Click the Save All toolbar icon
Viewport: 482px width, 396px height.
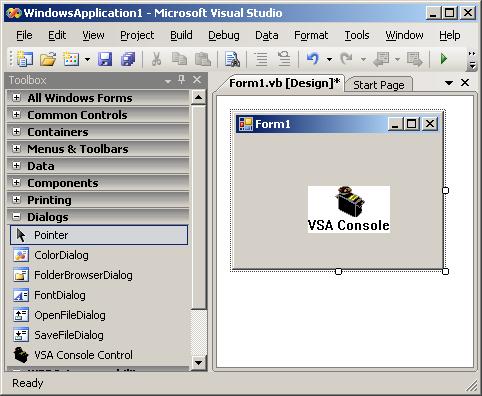(x=128, y=59)
